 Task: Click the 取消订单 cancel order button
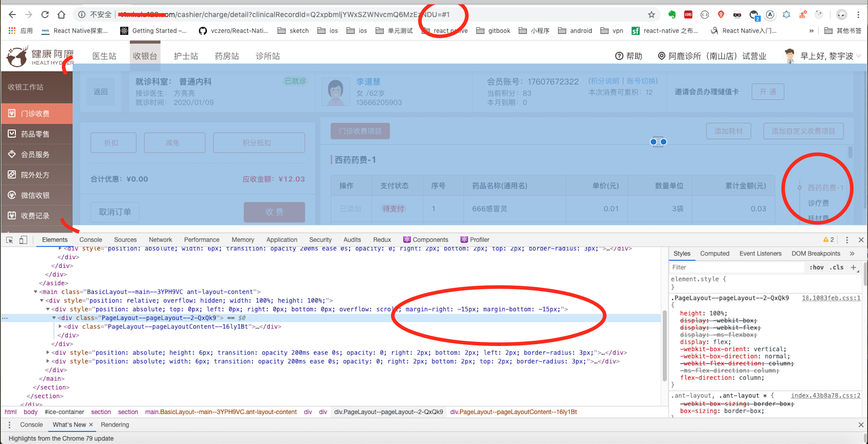point(115,212)
